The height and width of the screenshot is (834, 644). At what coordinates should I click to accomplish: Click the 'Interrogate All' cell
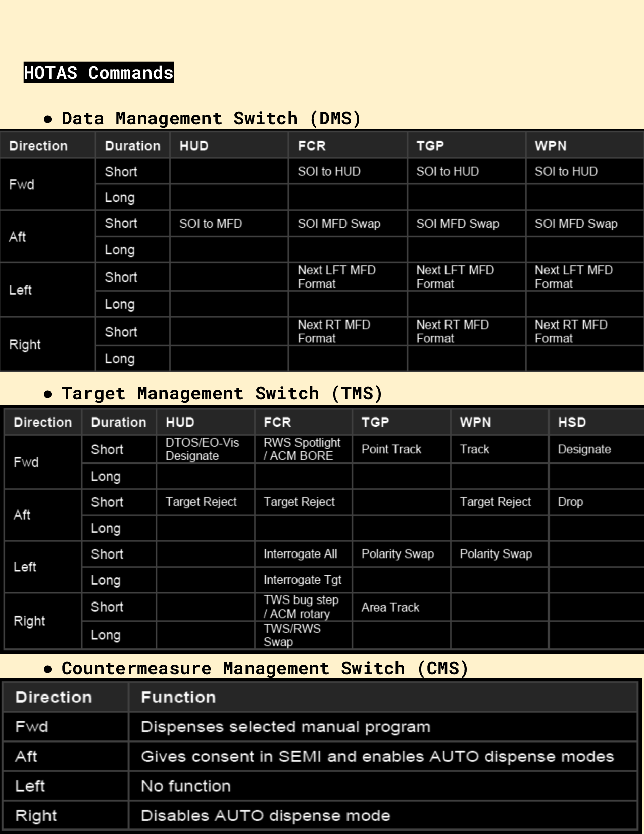pos(300,554)
